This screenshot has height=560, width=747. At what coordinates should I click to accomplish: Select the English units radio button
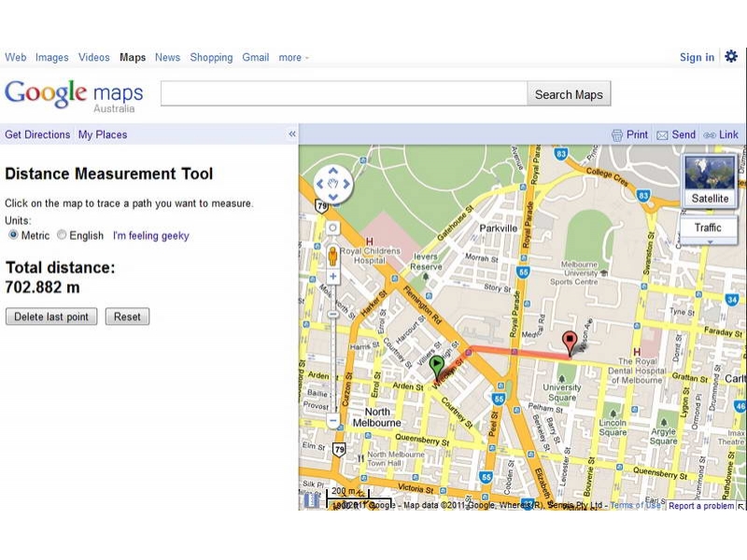point(62,235)
